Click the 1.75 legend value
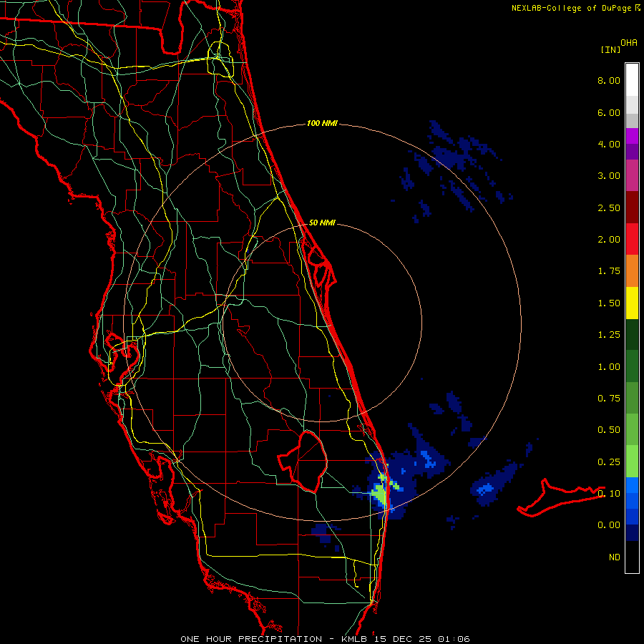Image resolution: width=644 pixels, height=644 pixels. [x=609, y=271]
